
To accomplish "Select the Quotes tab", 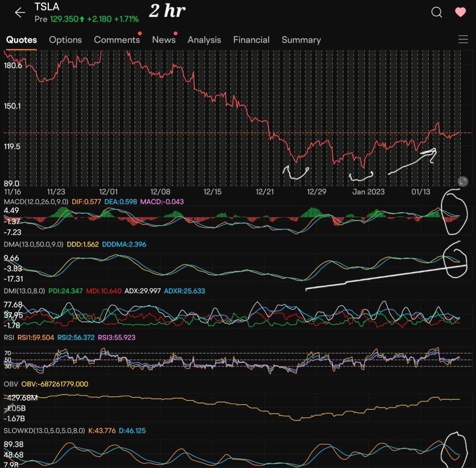I will (22, 40).
